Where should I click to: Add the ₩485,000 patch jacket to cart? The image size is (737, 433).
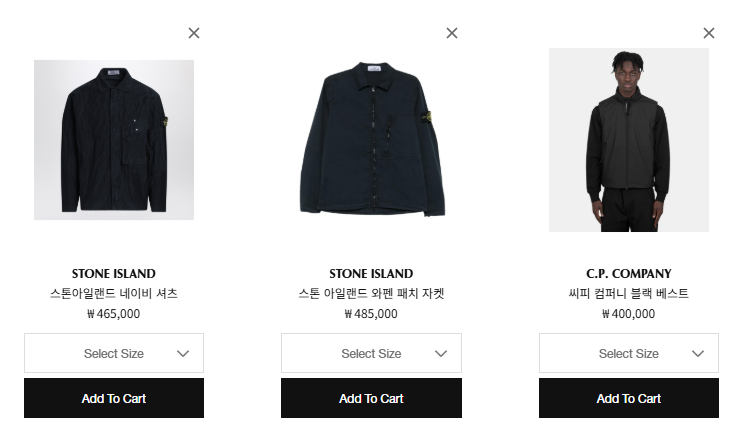point(371,398)
